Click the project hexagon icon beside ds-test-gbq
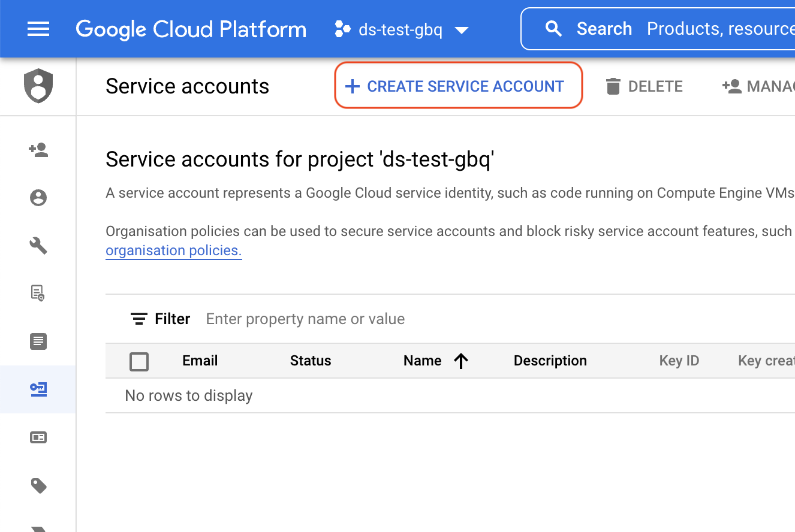Image resolution: width=795 pixels, height=532 pixels. coord(342,29)
